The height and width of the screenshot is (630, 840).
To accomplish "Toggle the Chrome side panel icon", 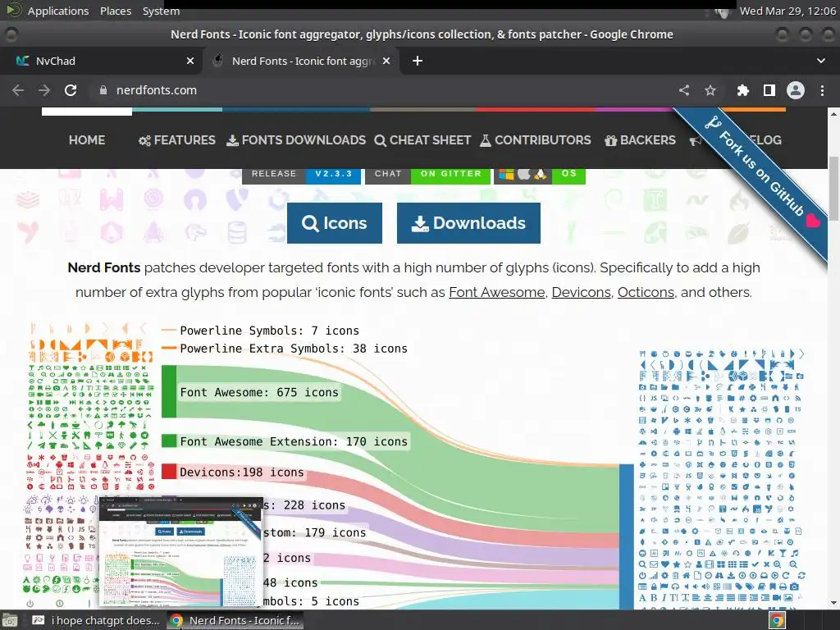I will (x=769, y=90).
